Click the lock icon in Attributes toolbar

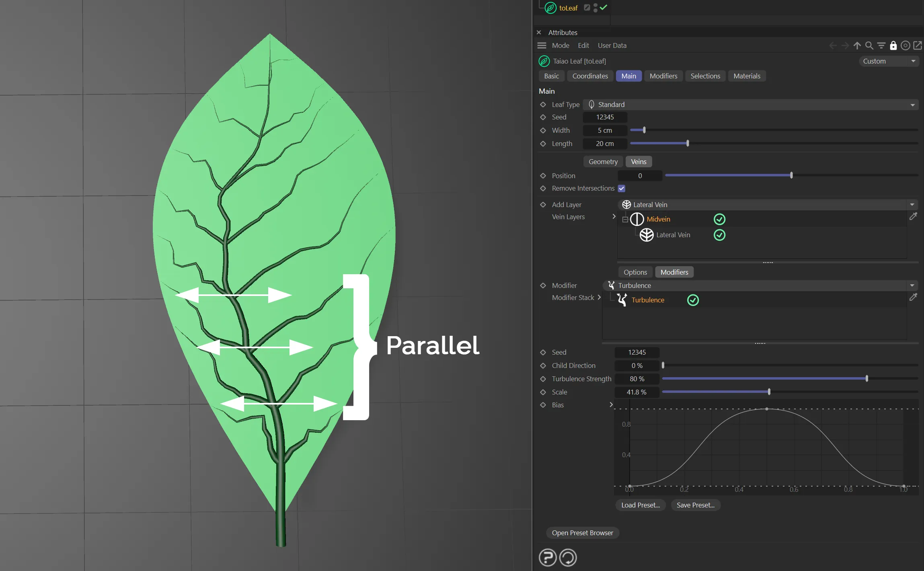click(x=893, y=45)
